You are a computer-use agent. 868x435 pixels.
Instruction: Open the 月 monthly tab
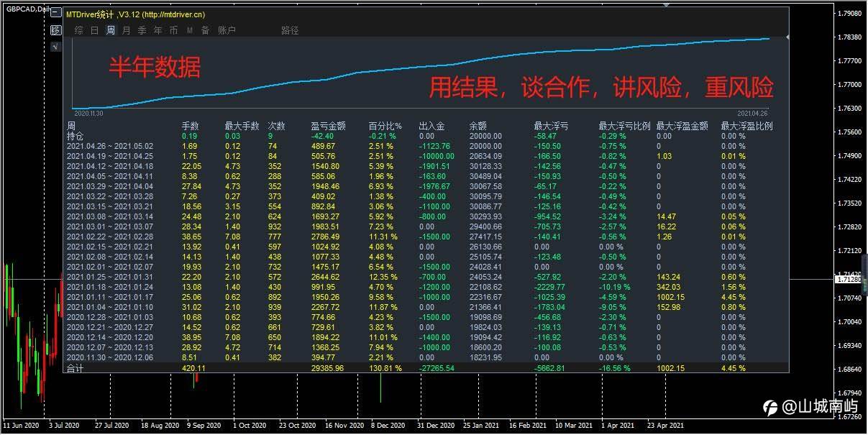[127, 30]
